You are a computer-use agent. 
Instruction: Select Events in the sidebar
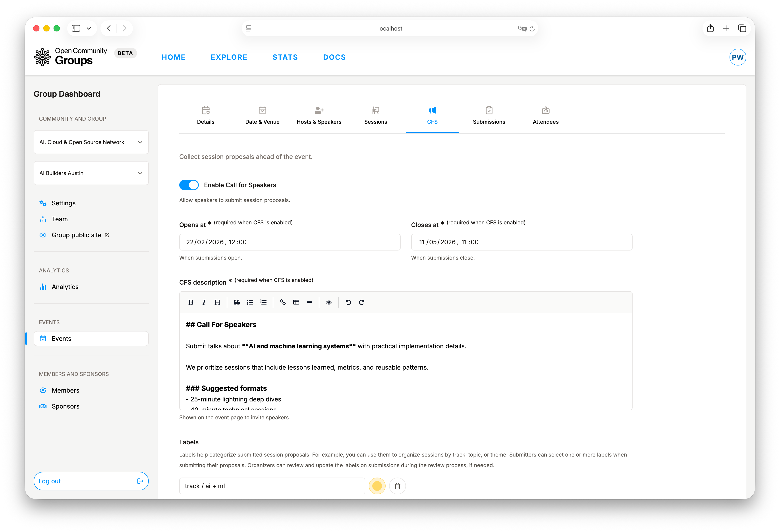click(91, 339)
